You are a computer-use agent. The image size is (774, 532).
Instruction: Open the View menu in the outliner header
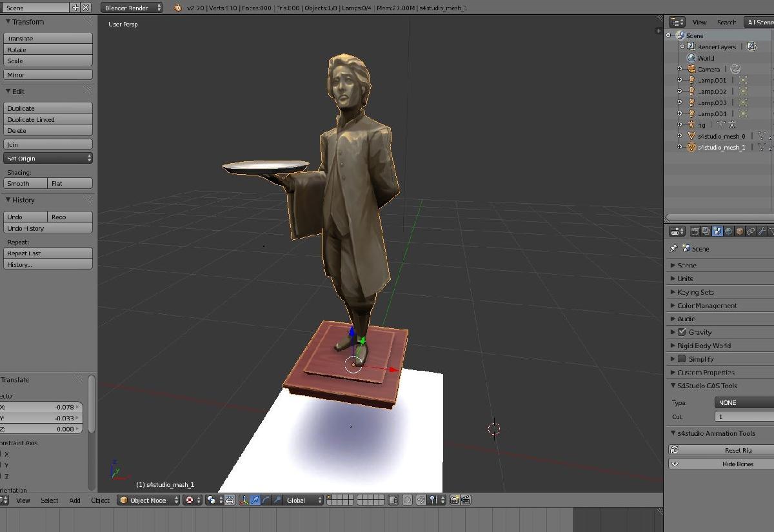tap(699, 22)
